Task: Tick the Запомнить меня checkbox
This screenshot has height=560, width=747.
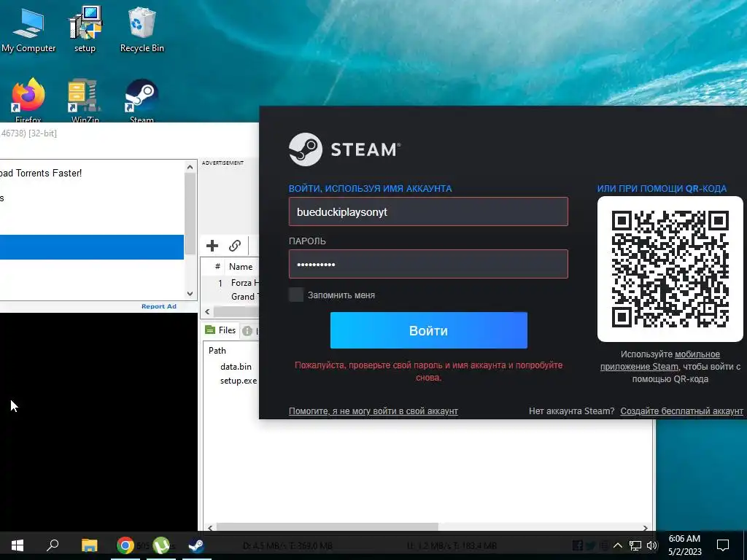Action: [296, 295]
